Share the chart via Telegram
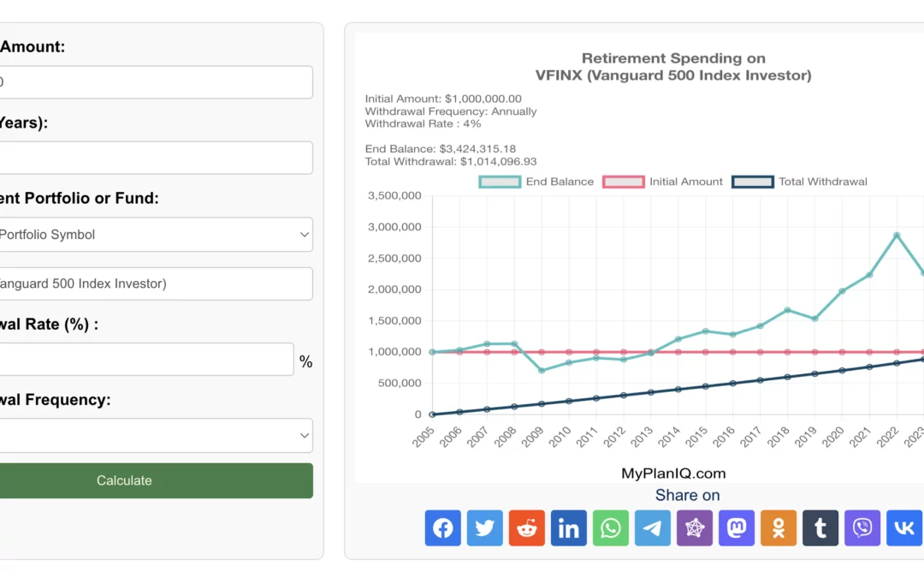 pyautogui.click(x=652, y=527)
